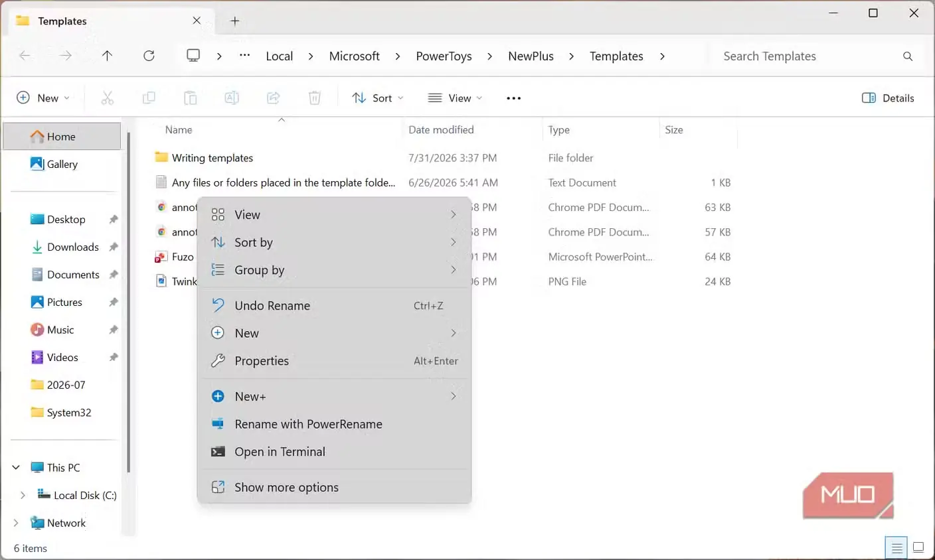Screen dimensions: 935x560
Task: Click the Cut scissors icon
Action: coord(108,98)
